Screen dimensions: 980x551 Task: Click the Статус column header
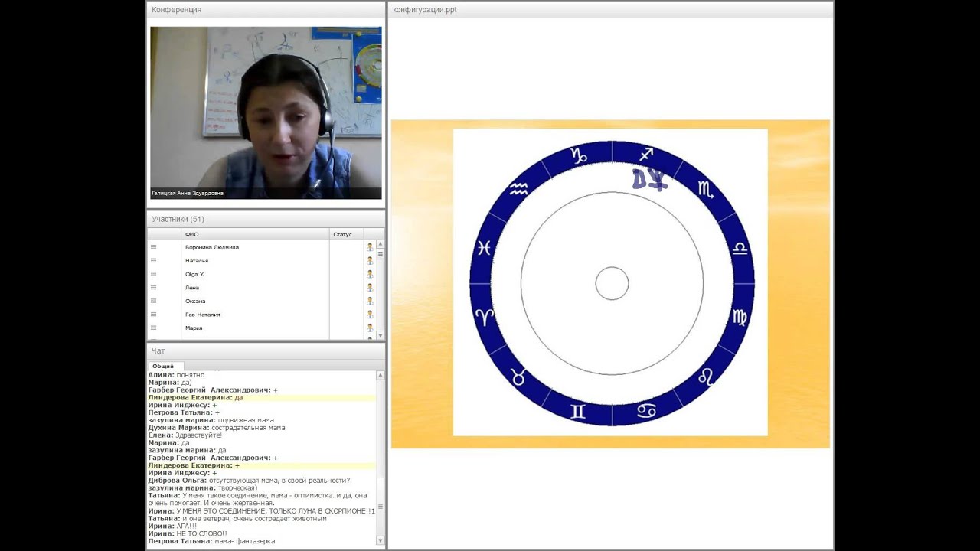point(346,234)
